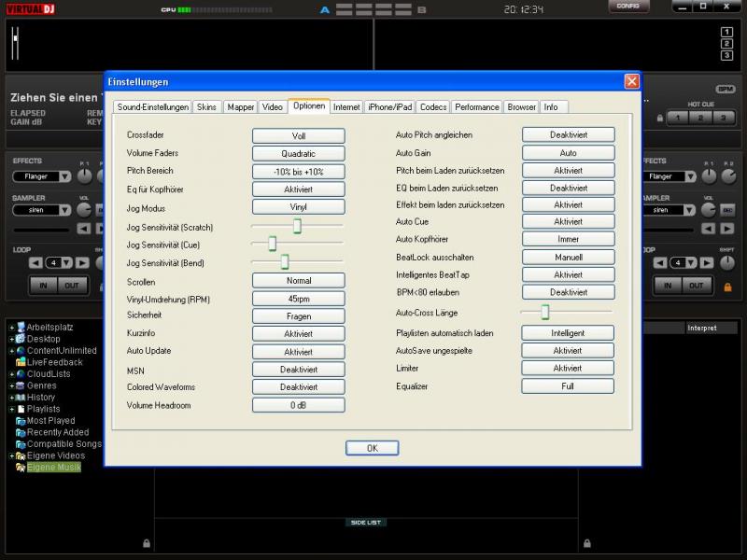Click the CONFIG button in top bar

628,7
